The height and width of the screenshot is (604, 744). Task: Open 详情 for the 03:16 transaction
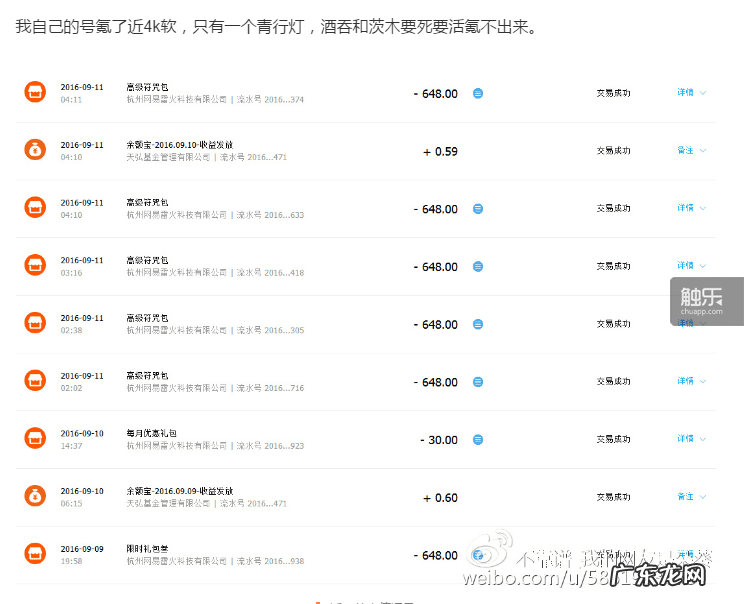pyautogui.click(x=685, y=265)
